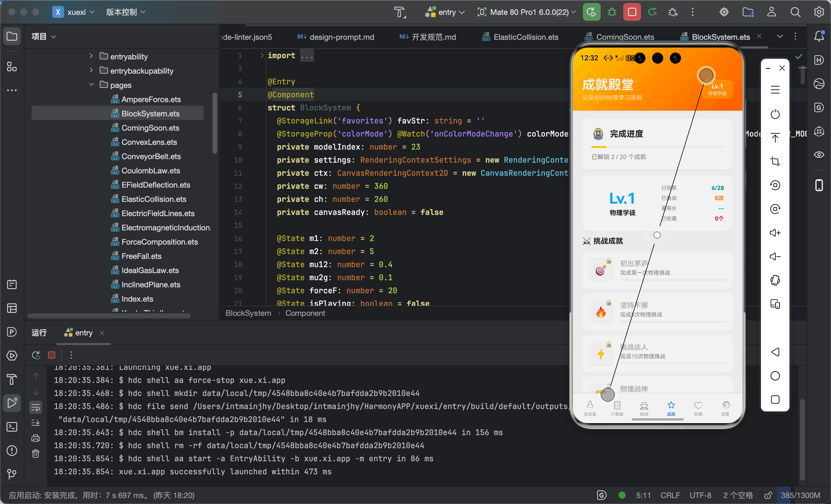The width and height of the screenshot is (831, 504).
Task: Tap the emulator Back triangle button
Action: (775, 352)
